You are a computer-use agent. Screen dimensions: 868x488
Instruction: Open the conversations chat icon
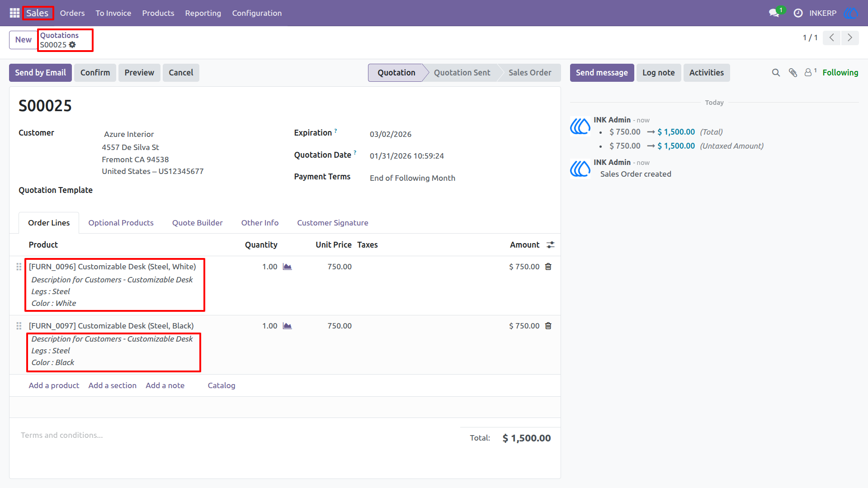774,13
